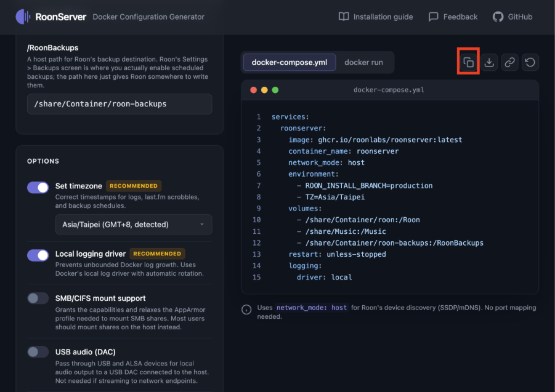This screenshot has width=555, height=392.
Task: Click the Feedback speech bubble icon
Action: (433, 17)
